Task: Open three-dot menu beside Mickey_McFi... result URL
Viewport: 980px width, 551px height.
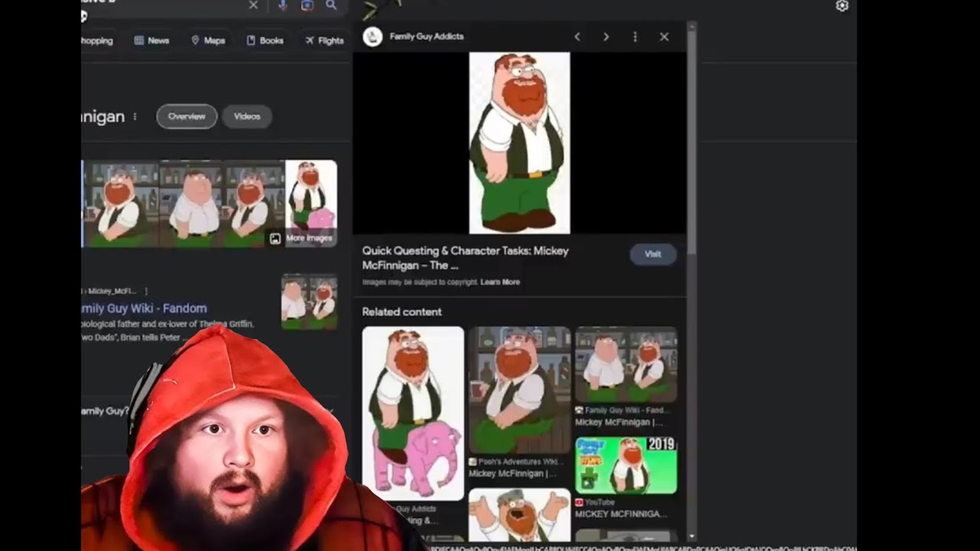Action: pyautogui.click(x=146, y=292)
